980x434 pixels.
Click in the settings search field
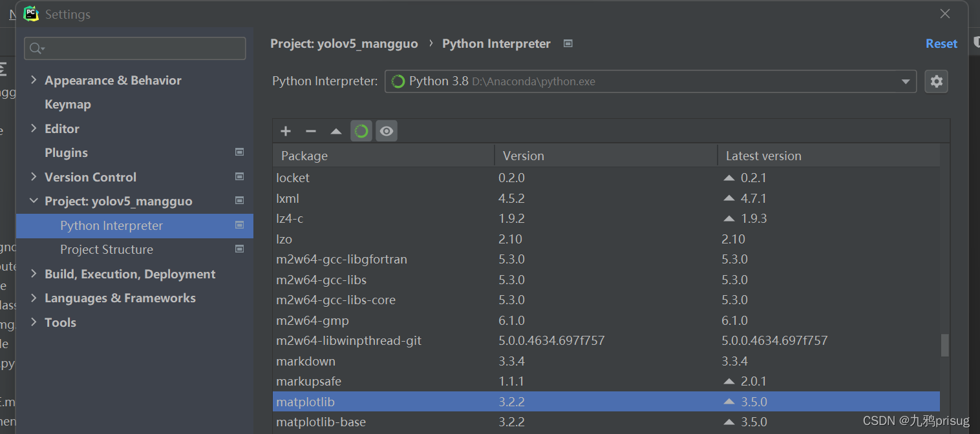(x=134, y=48)
